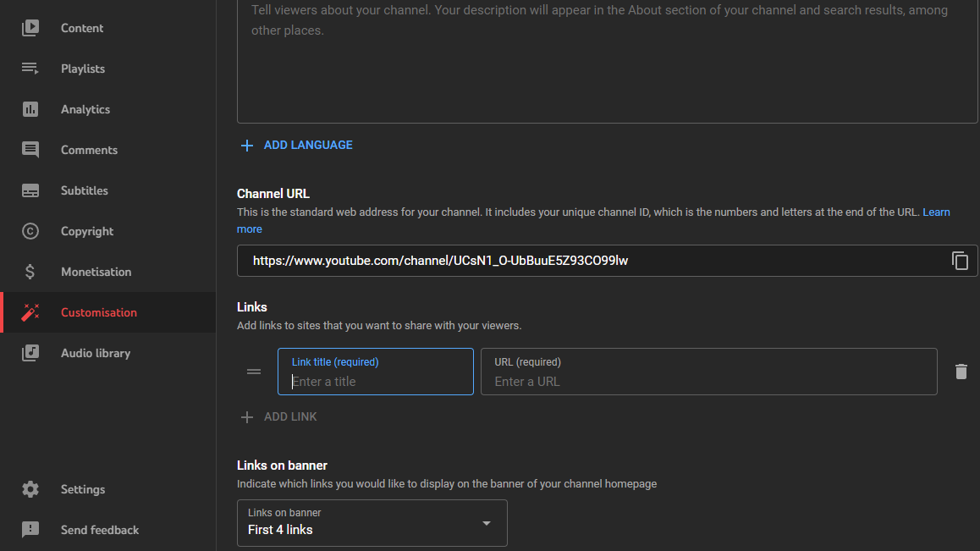Image resolution: width=980 pixels, height=551 pixels.
Task: Click the Copyright circle icon
Action: [30, 231]
